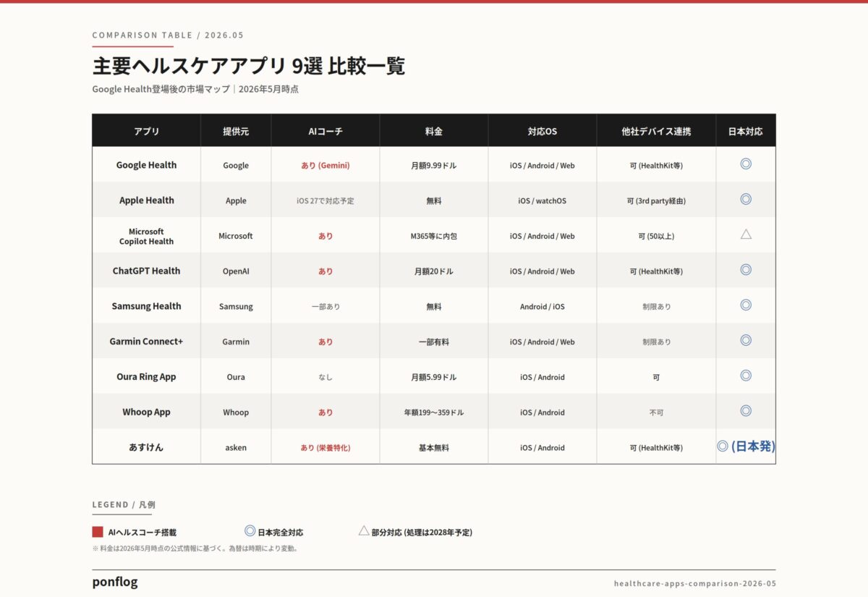The width and height of the screenshot is (868, 597).
Task: Click the 基本無料 price cell
Action: click(x=434, y=447)
